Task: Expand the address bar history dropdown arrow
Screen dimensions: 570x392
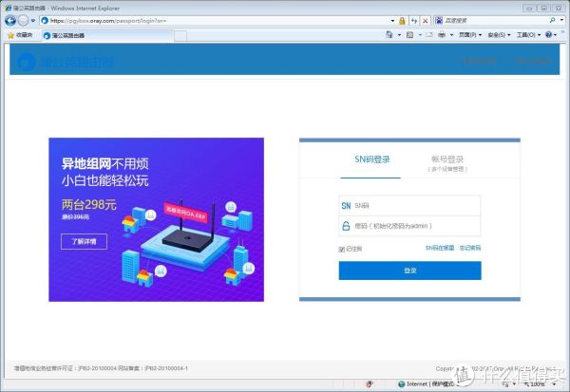Action: pyautogui.click(x=392, y=21)
